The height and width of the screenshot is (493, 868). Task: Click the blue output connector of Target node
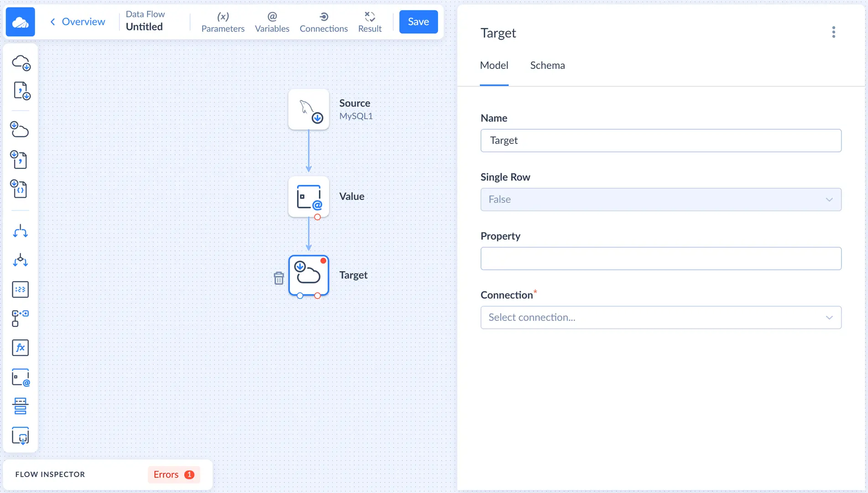tap(300, 296)
